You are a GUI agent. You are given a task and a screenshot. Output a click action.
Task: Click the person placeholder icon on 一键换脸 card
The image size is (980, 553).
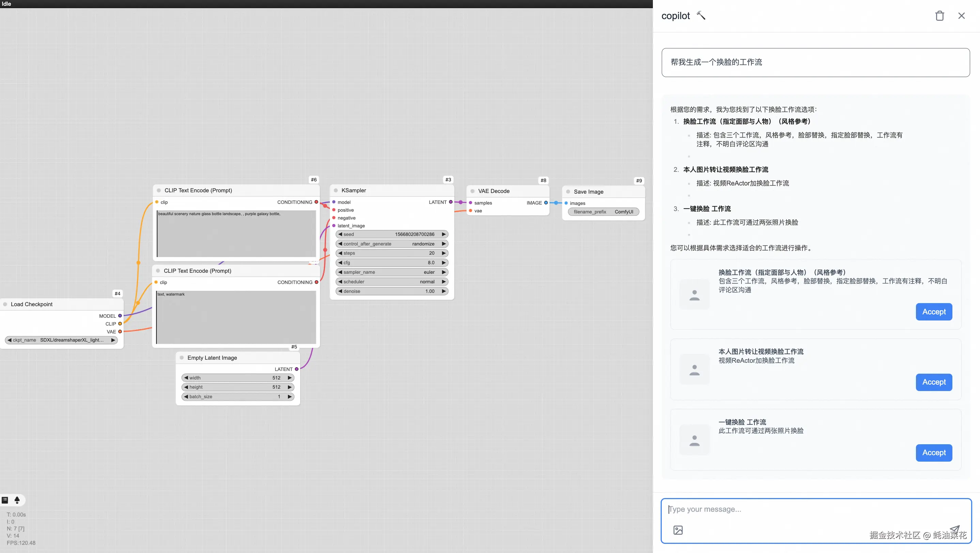coord(694,439)
